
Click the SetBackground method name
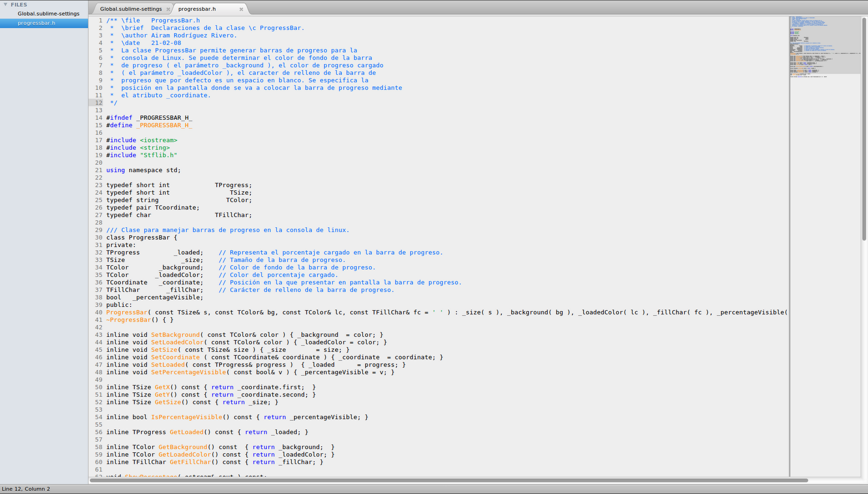pyautogui.click(x=174, y=335)
